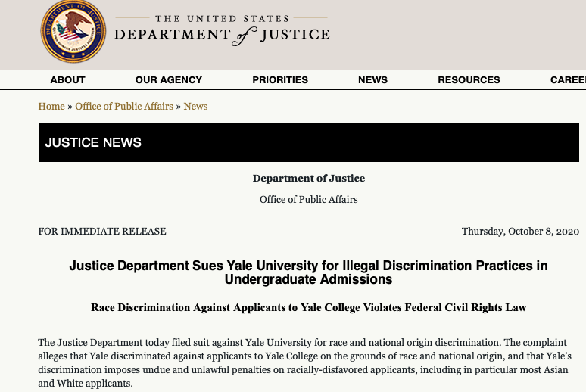Open the Office of Public Affairs breadcrumb

(x=124, y=107)
